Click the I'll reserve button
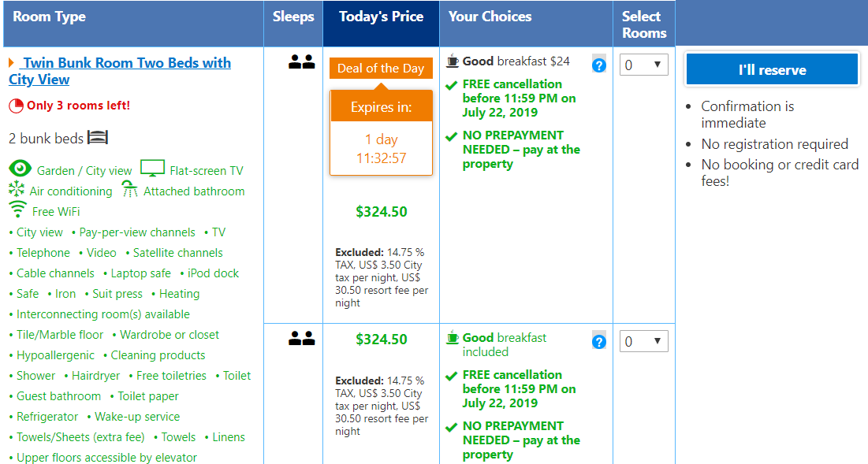Viewport: 868px width, 464px height. [x=773, y=69]
